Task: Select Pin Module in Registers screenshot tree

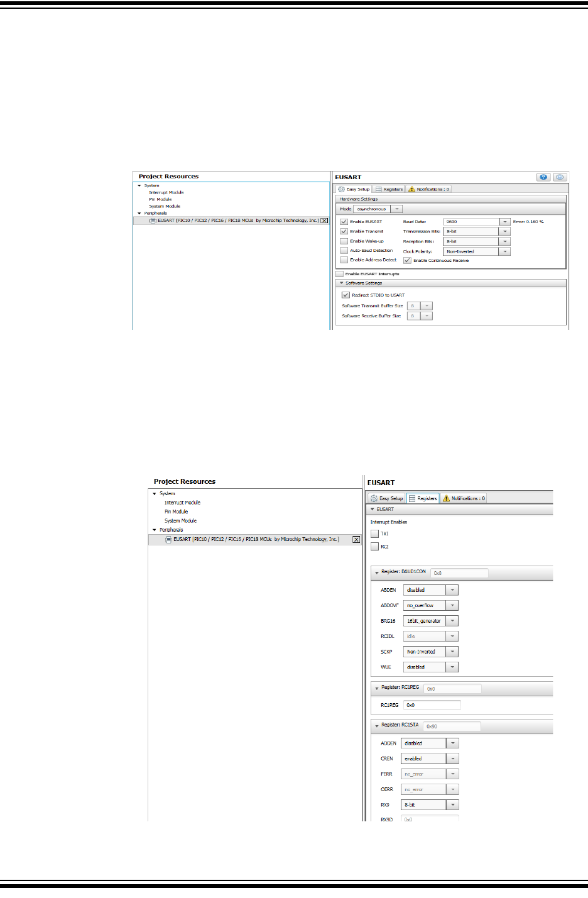Action: point(176,512)
